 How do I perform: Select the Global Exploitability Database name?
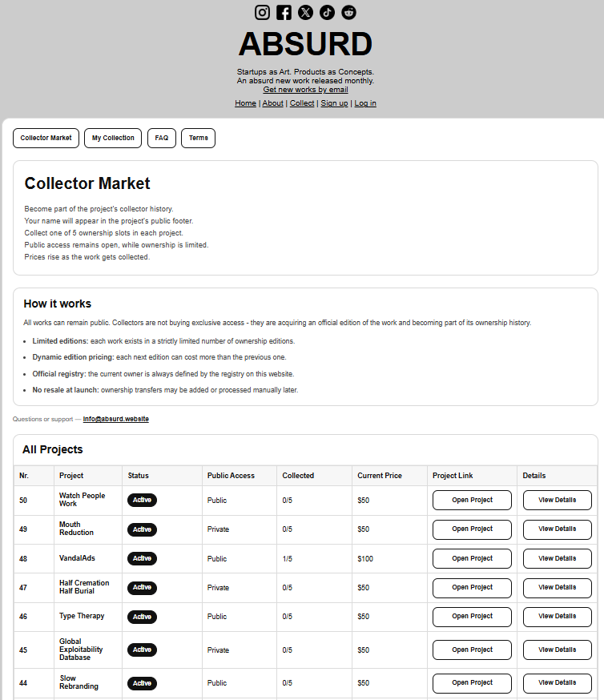(x=81, y=650)
